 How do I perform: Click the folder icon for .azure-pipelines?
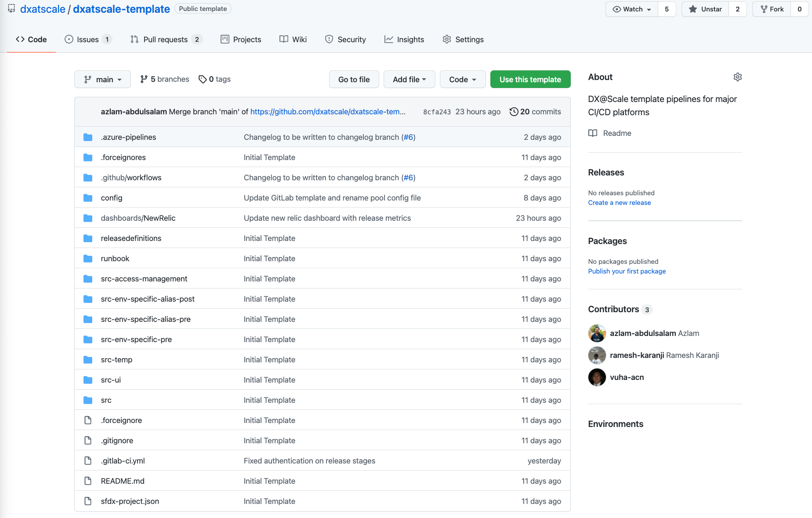(x=88, y=137)
